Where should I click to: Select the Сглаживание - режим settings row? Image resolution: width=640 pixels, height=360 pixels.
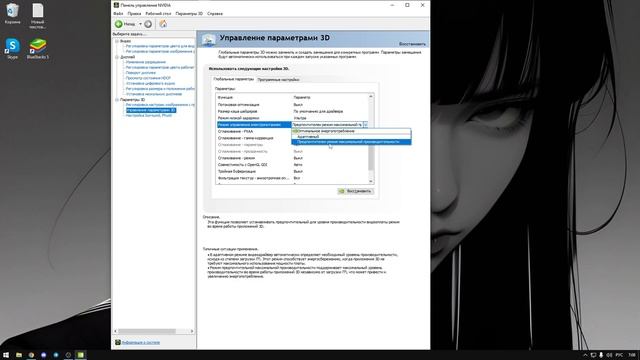292,158
